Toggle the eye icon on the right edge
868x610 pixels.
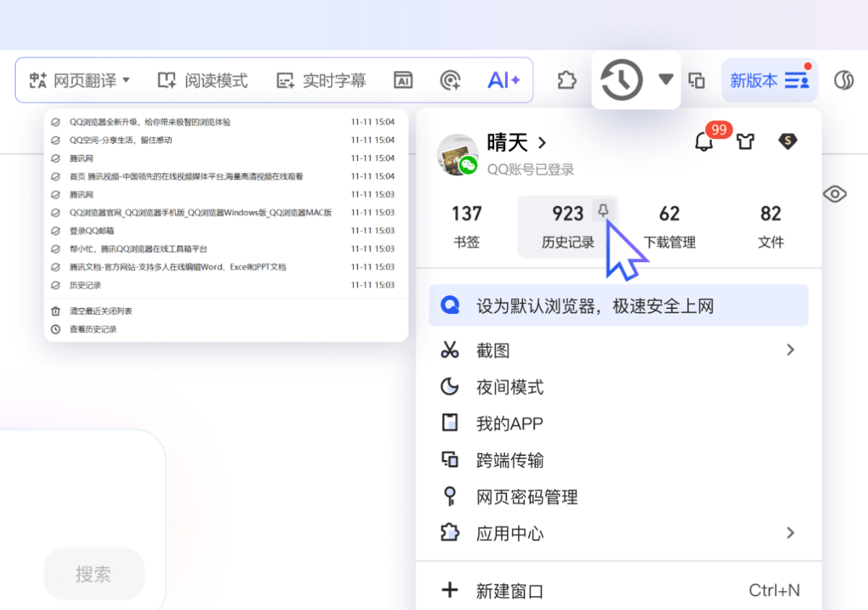click(x=835, y=194)
